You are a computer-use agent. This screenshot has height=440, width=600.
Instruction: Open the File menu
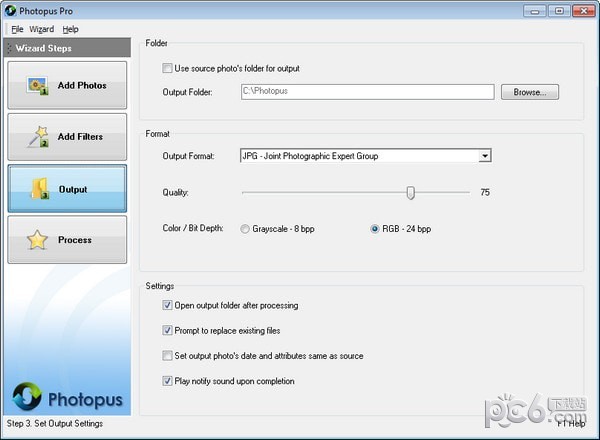click(x=18, y=30)
